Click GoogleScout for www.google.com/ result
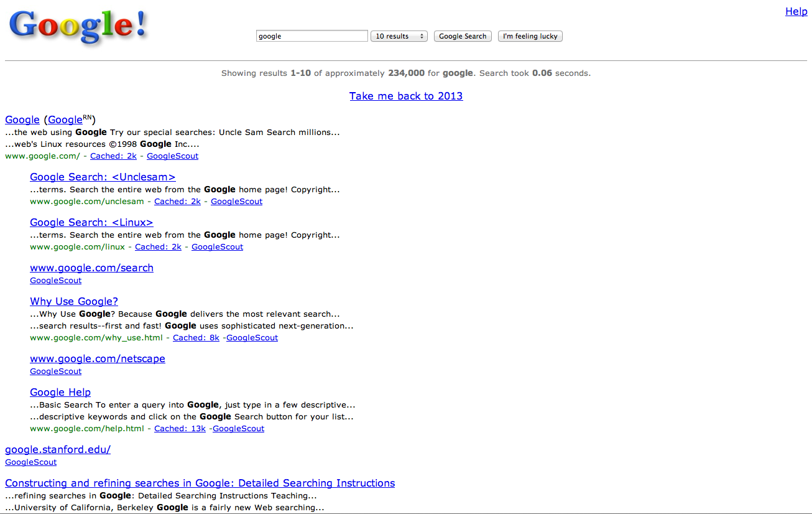This screenshot has height=514, width=812. [x=173, y=156]
